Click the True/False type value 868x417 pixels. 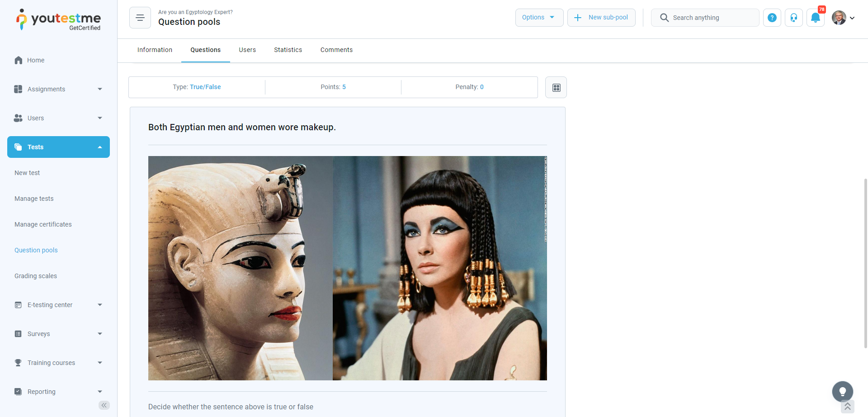[x=205, y=87]
